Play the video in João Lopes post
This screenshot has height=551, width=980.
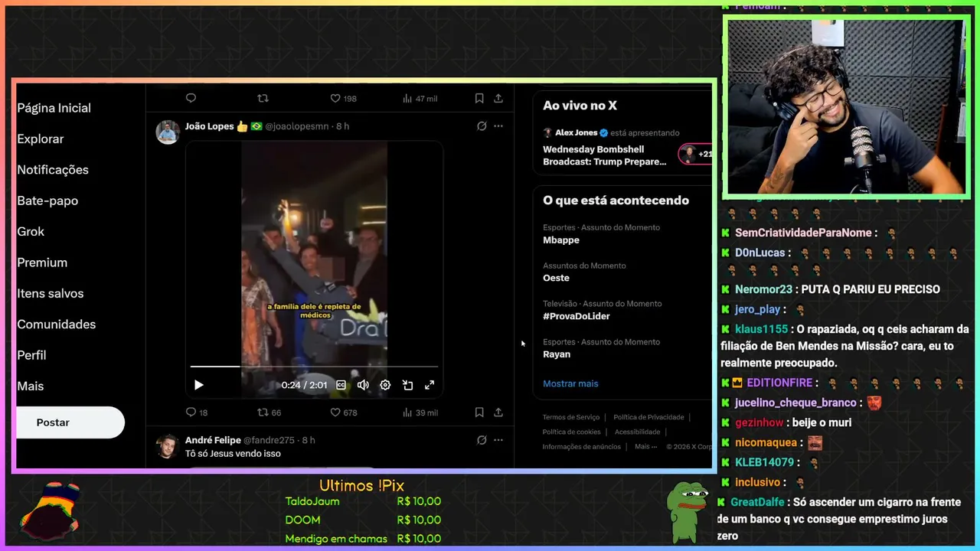click(x=198, y=385)
